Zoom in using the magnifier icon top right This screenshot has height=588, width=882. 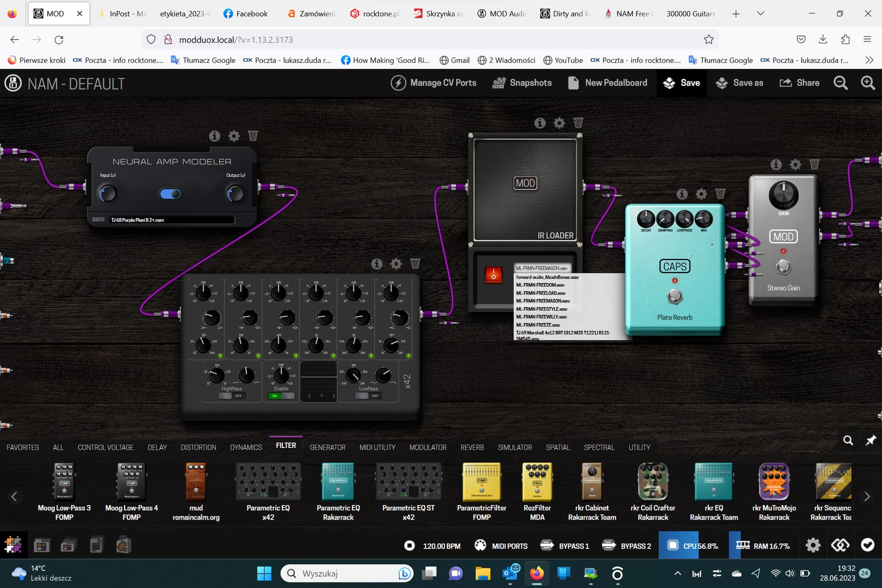868,83
